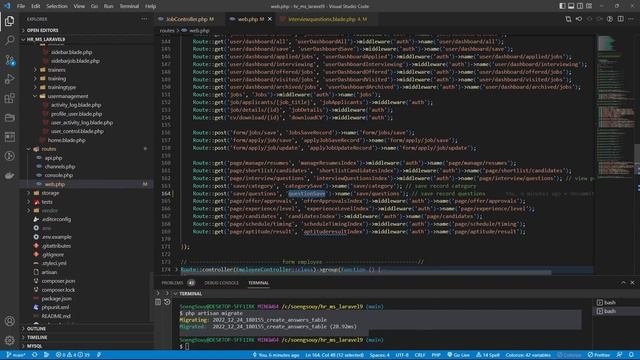
Task: Toggle primary side bar layout icon
Action: tap(562, 6)
